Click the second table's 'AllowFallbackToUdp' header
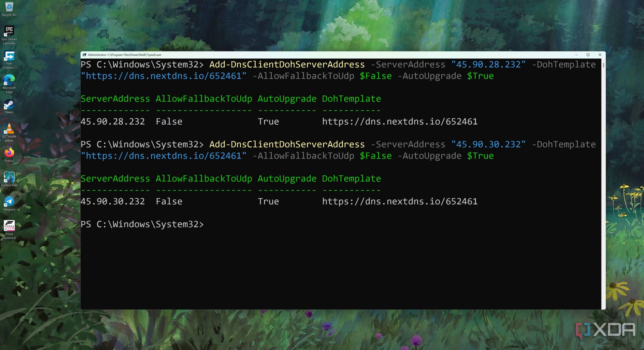 [204, 178]
